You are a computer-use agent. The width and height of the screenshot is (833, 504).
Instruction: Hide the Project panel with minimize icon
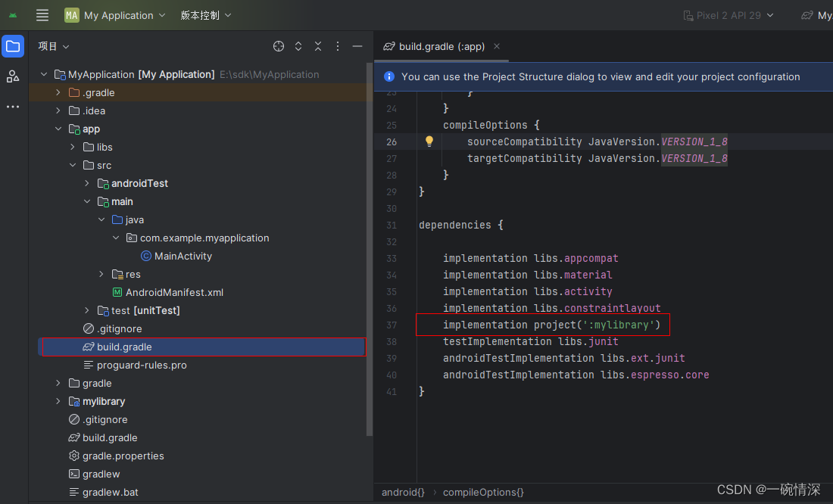357,46
